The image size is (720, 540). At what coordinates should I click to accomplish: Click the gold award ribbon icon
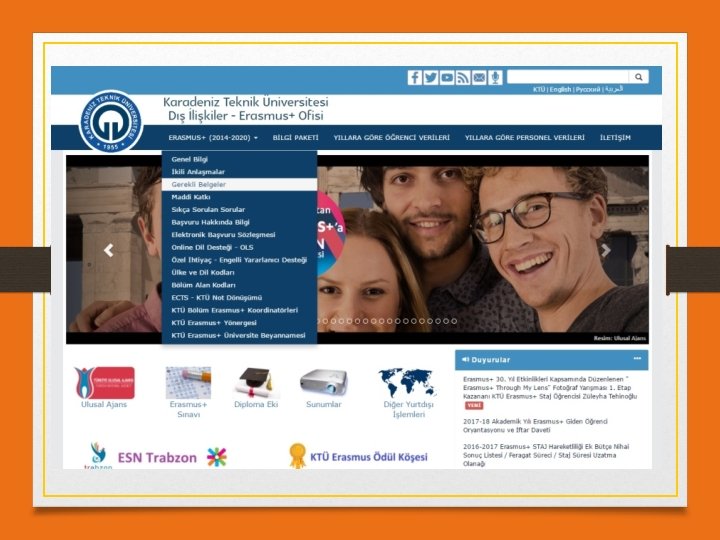point(298,456)
